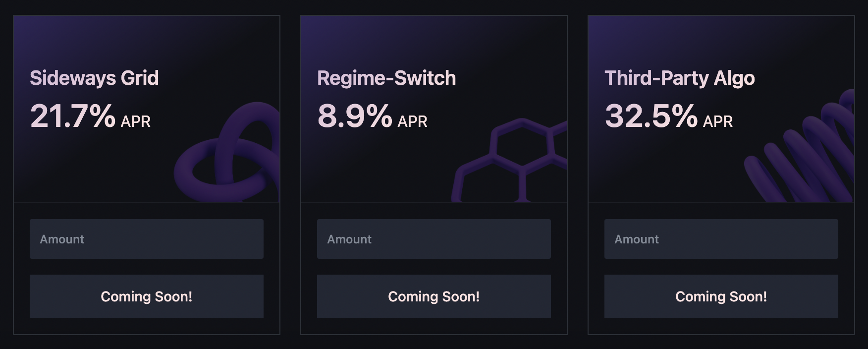
Task: Click Coming Soon button for Regime-Switch
Action: 434,296
